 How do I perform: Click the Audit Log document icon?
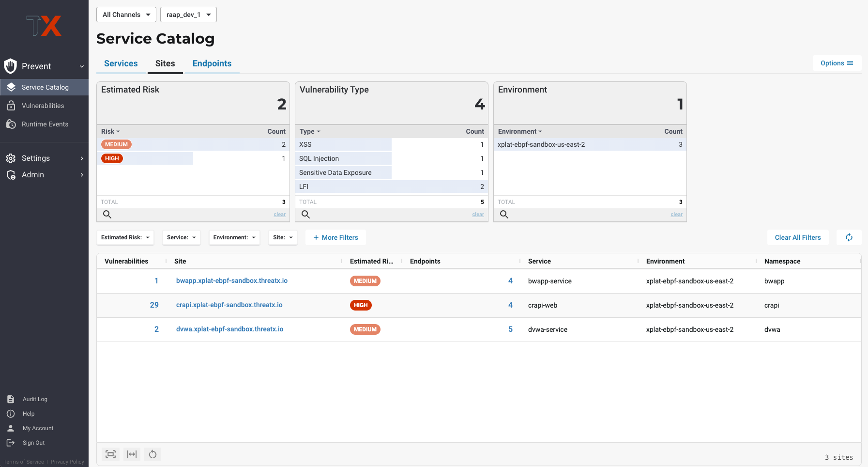[x=11, y=399]
